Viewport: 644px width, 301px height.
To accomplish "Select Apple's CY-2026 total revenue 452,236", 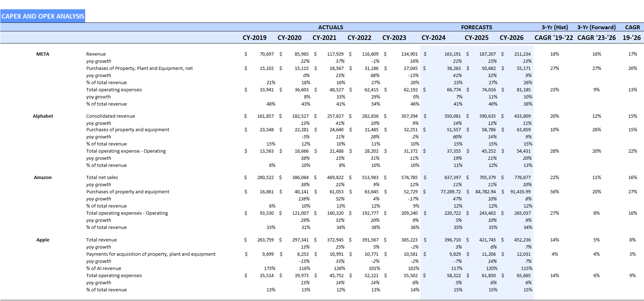I will click(x=522, y=240).
